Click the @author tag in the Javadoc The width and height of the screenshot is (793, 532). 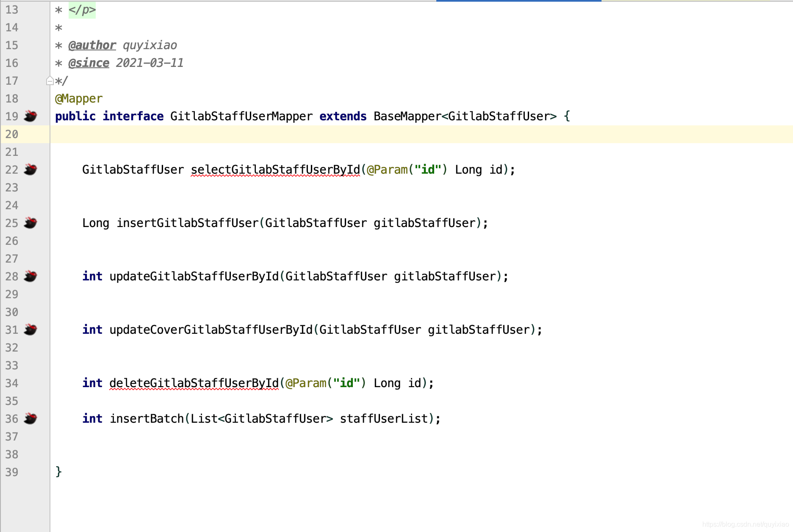tap(92, 45)
